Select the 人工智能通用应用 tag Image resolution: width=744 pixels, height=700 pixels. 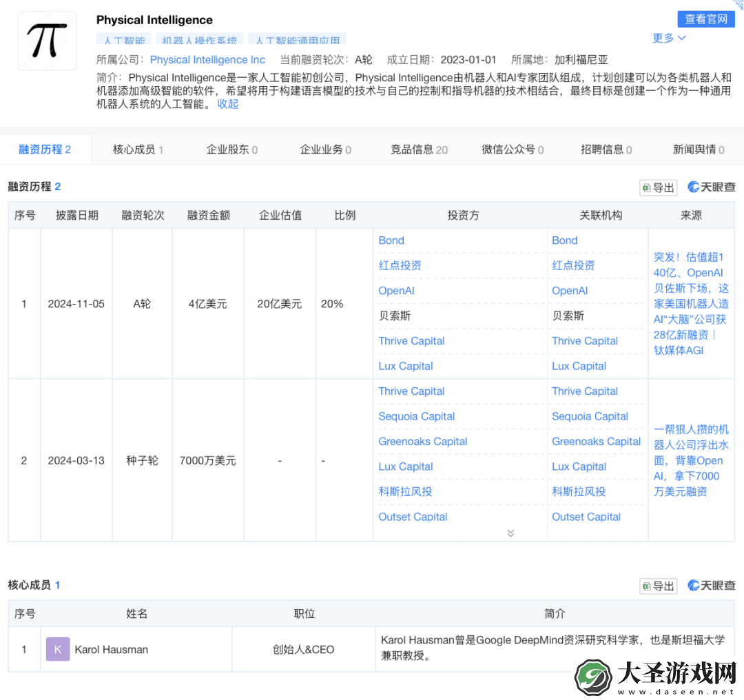[297, 40]
